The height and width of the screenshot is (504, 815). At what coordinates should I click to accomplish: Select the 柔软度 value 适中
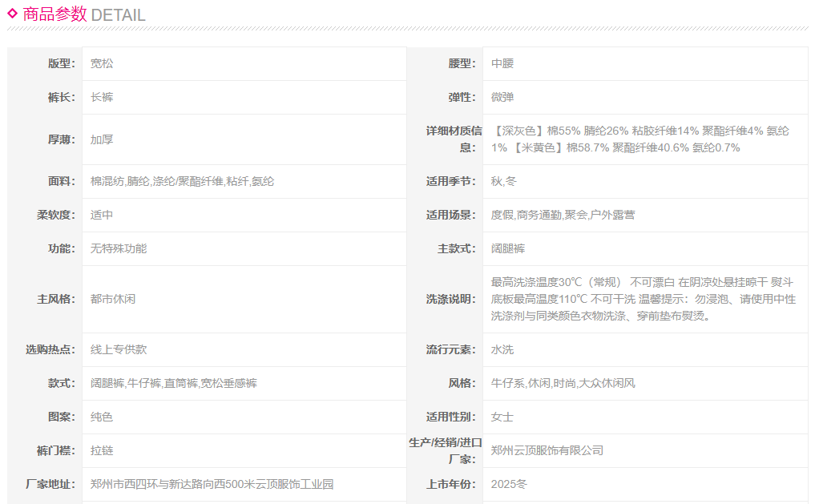(x=102, y=215)
